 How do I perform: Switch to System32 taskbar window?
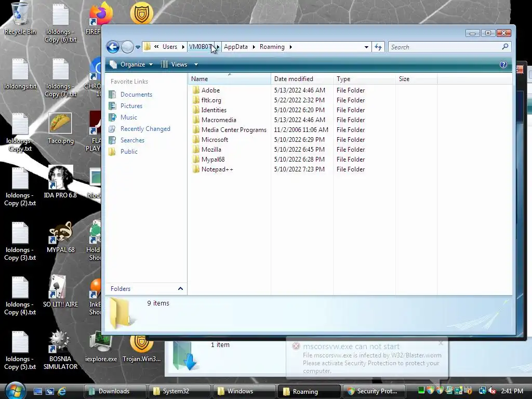tap(180, 391)
